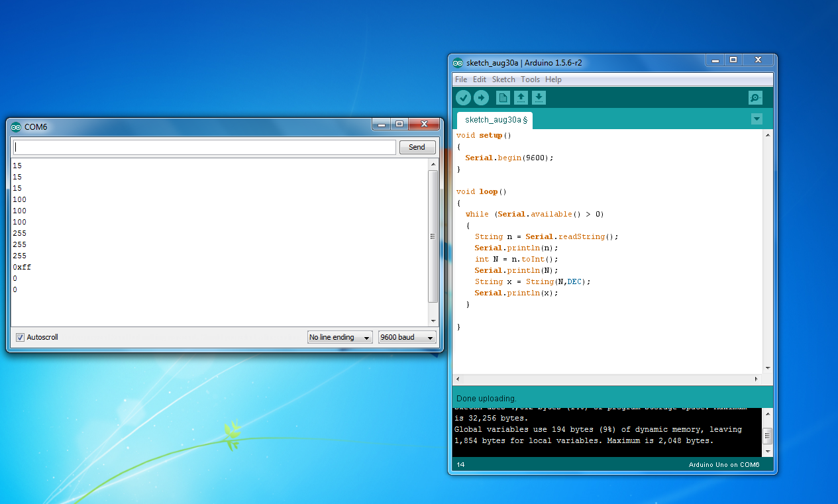Click the String x = String(N,DEC); line

532,281
